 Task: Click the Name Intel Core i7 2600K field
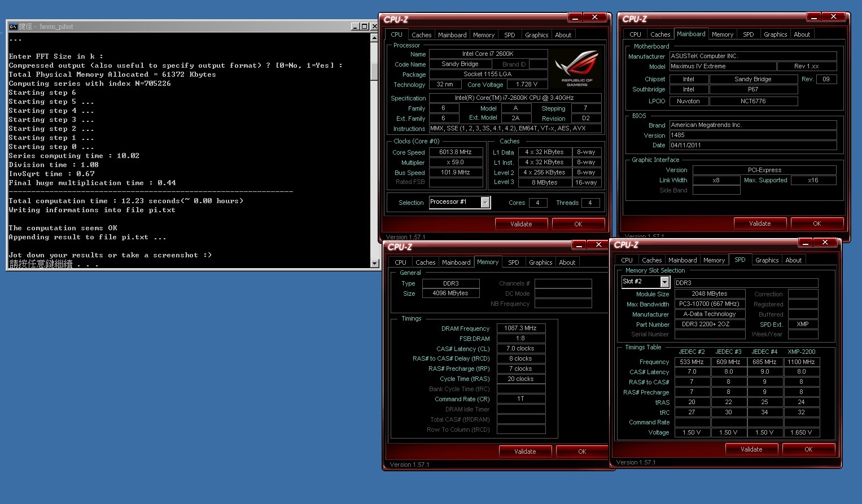[x=488, y=54]
